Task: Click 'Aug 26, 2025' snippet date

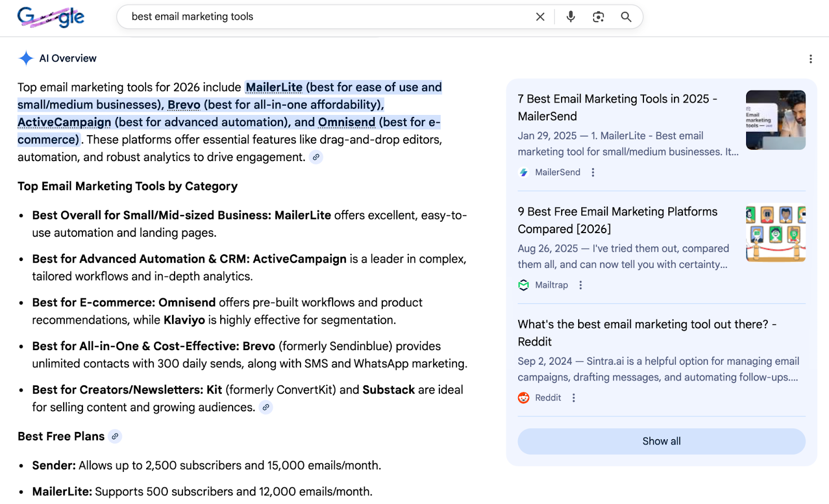Action: coord(548,249)
